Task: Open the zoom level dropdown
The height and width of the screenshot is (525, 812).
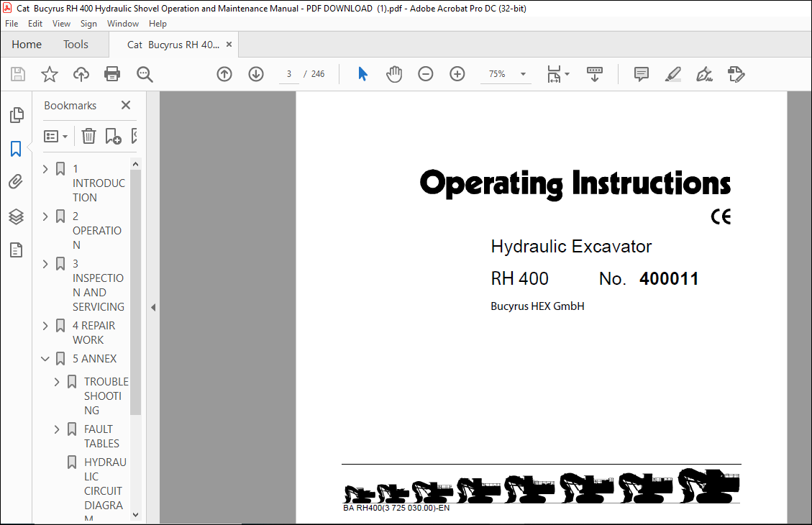Action: point(523,74)
